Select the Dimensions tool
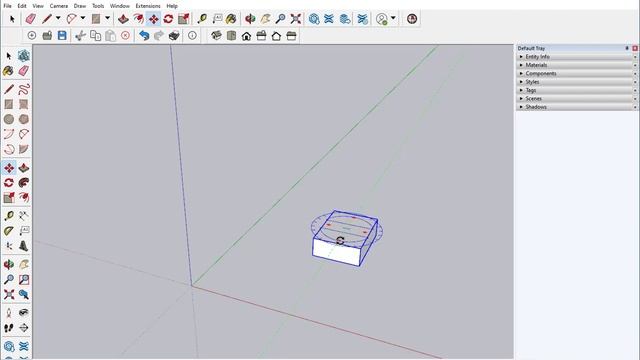 click(24, 216)
